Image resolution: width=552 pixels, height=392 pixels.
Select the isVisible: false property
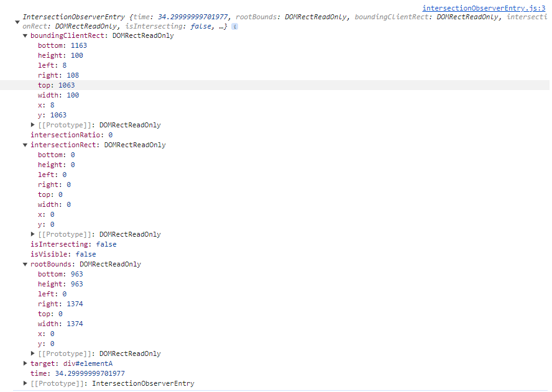63,254
